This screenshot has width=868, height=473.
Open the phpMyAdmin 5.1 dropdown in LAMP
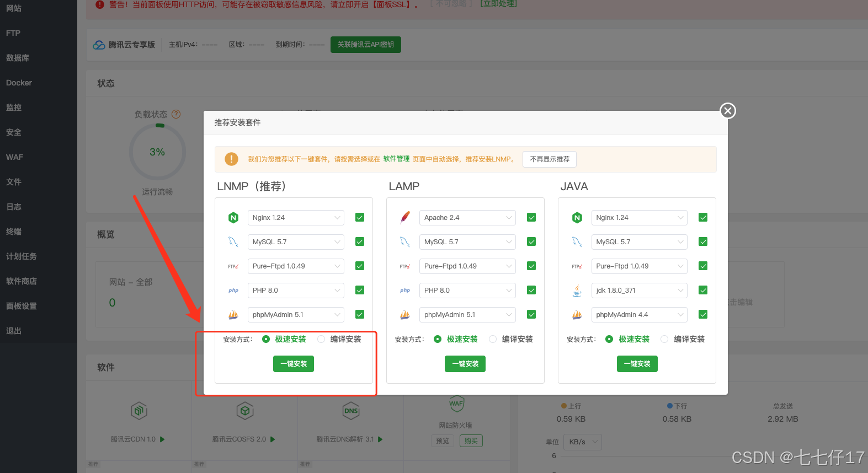467,315
